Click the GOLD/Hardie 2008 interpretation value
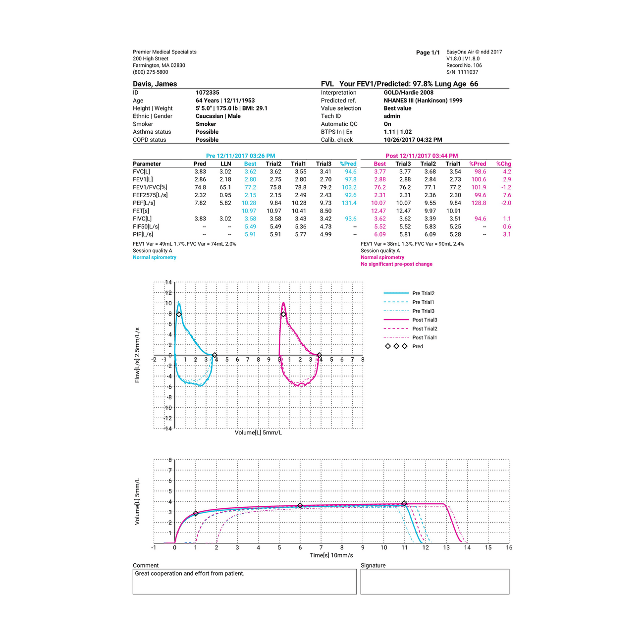The height and width of the screenshot is (644, 644). (x=408, y=93)
